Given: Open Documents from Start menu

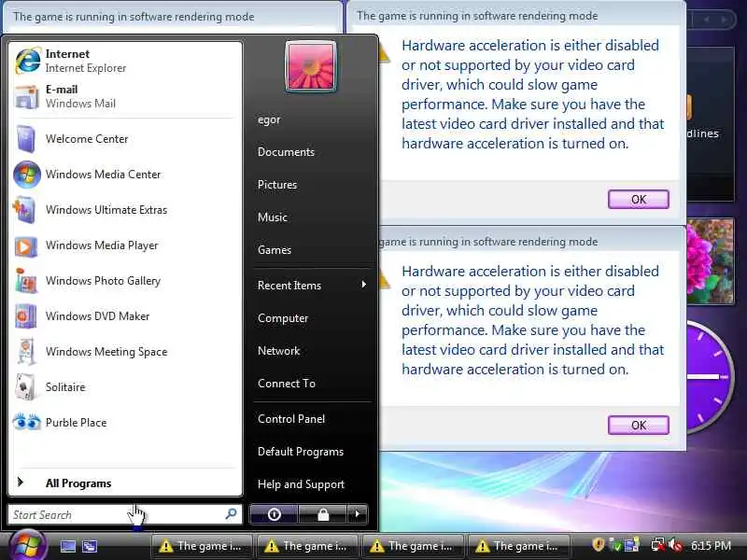Looking at the screenshot, I should 286,152.
